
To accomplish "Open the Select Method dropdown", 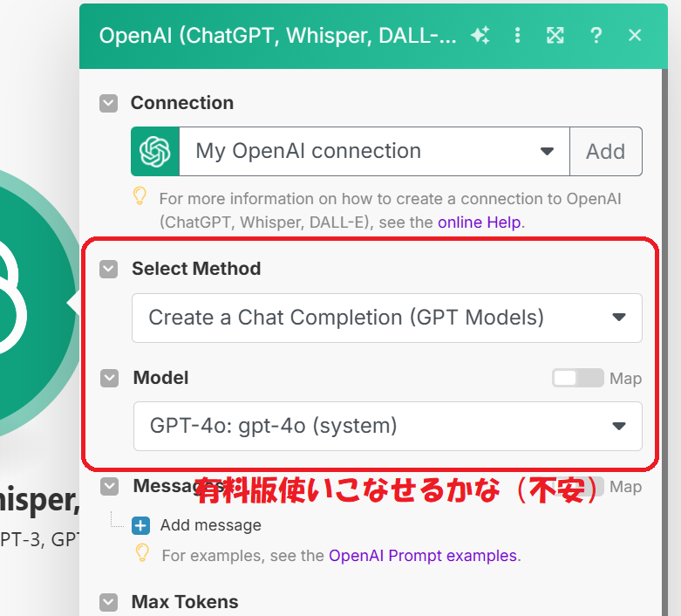I will coord(387,318).
